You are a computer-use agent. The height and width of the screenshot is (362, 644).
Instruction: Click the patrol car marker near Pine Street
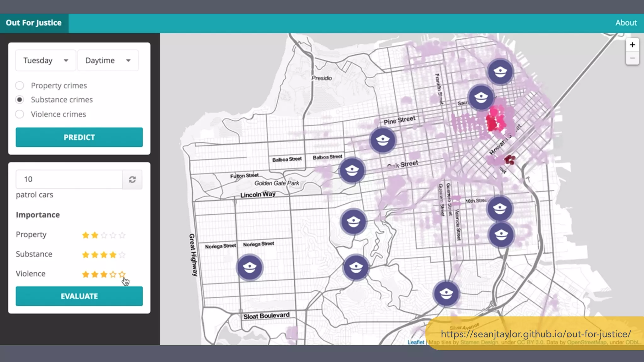pos(382,140)
